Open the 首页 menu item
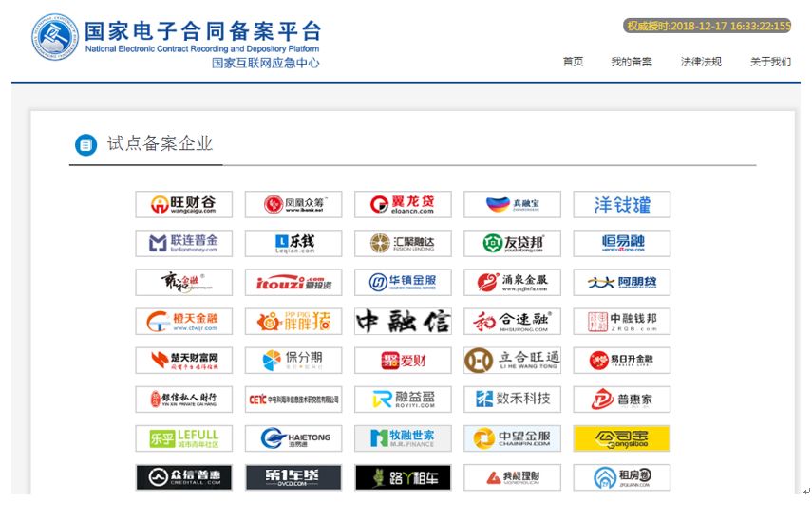This screenshot has width=812, height=521. click(573, 62)
